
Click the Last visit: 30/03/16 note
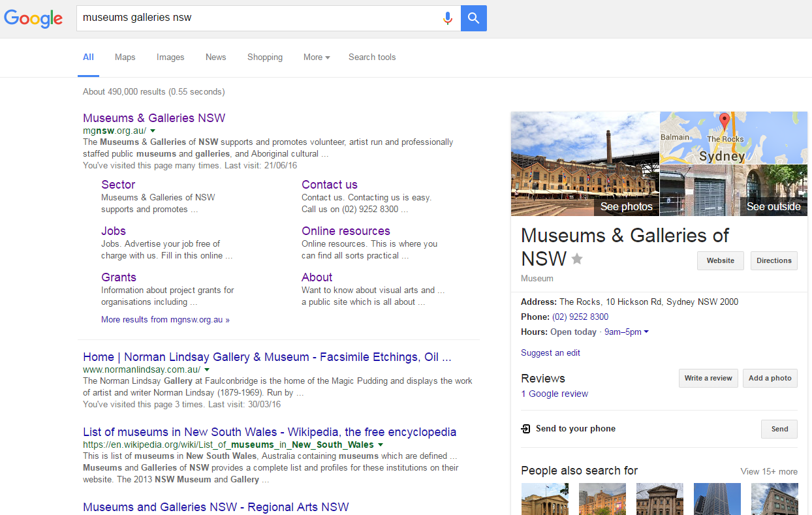[243, 405]
